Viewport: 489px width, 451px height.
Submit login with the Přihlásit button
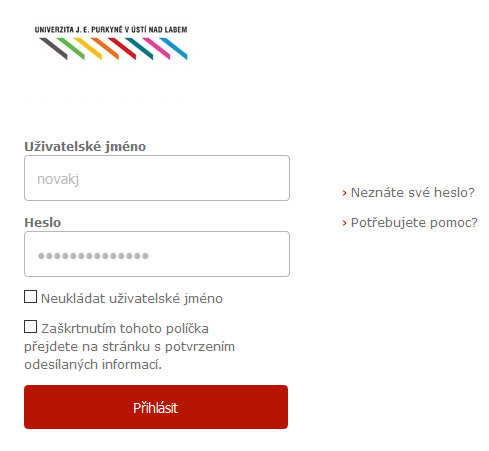pos(156,407)
